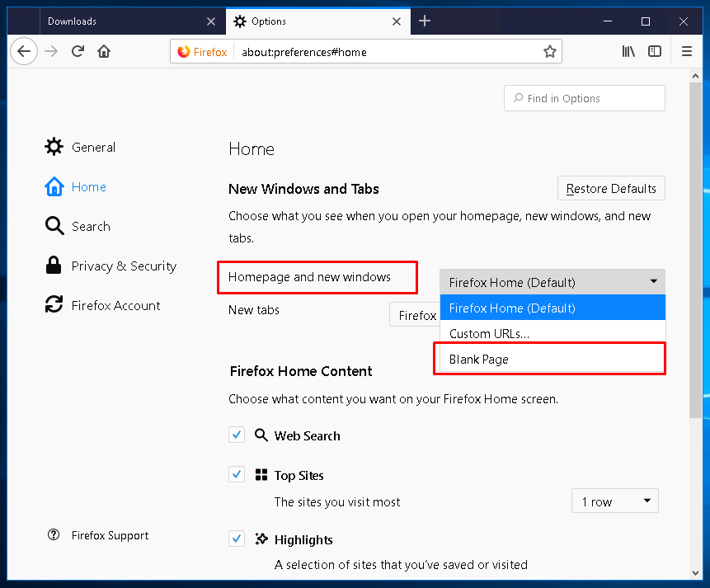Image resolution: width=710 pixels, height=588 pixels.
Task: Select Firefox Home (Default) option in list
Action: click(552, 308)
